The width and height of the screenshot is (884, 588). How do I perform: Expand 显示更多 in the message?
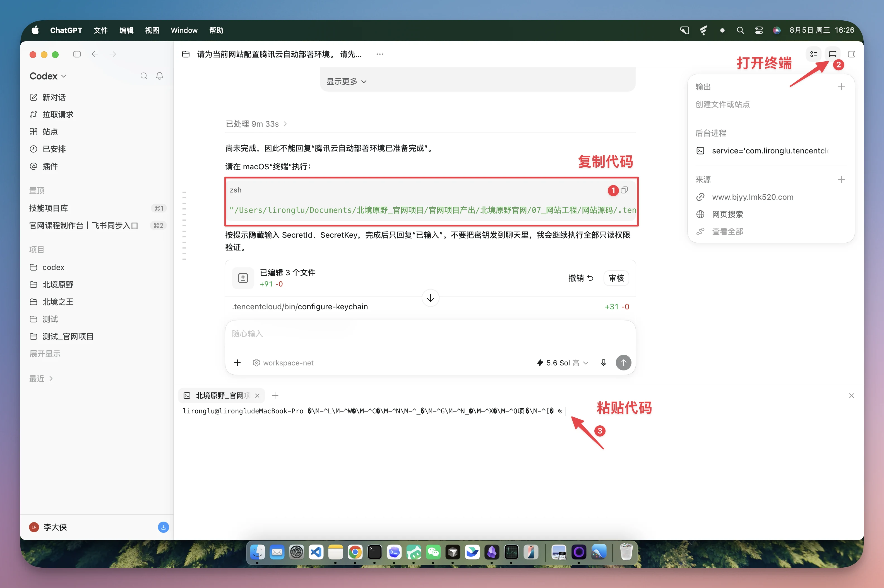pyautogui.click(x=347, y=81)
